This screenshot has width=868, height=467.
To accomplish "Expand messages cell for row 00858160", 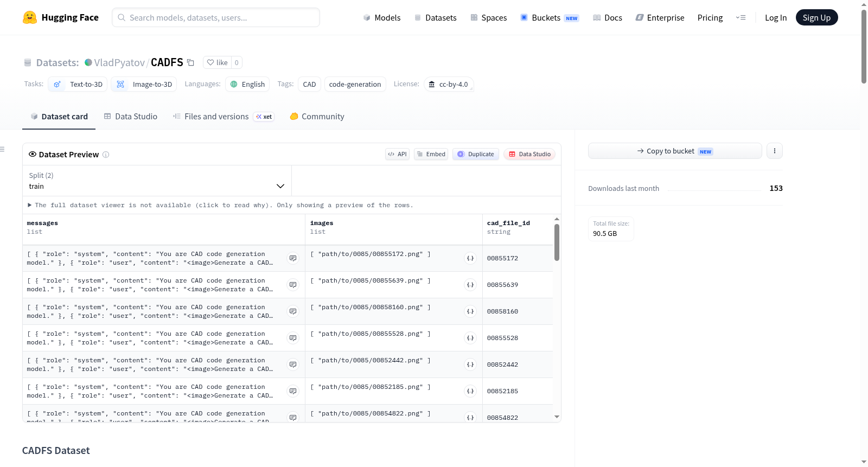I will [x=293, y=311].
